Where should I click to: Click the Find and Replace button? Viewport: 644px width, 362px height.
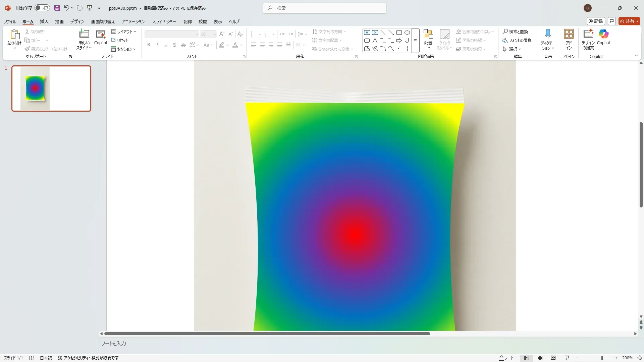(x=515, y=32)
